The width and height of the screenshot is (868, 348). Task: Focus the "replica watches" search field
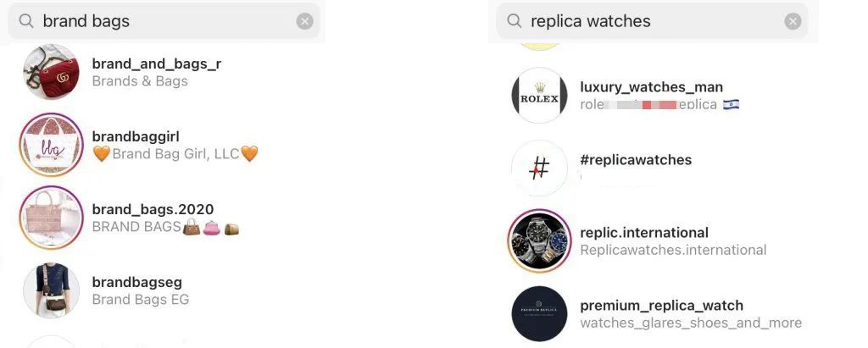(652, 21)
